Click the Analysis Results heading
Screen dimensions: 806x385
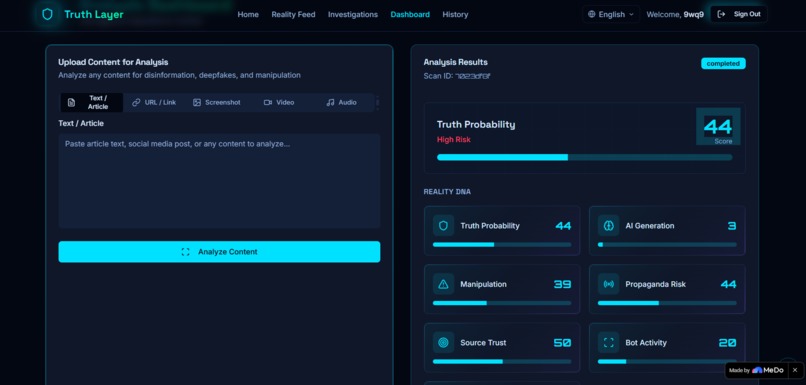pyautogui.click(x=455, y=62)
